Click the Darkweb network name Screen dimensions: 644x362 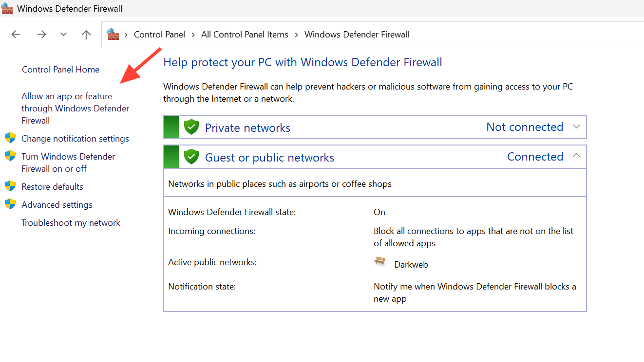411,265
